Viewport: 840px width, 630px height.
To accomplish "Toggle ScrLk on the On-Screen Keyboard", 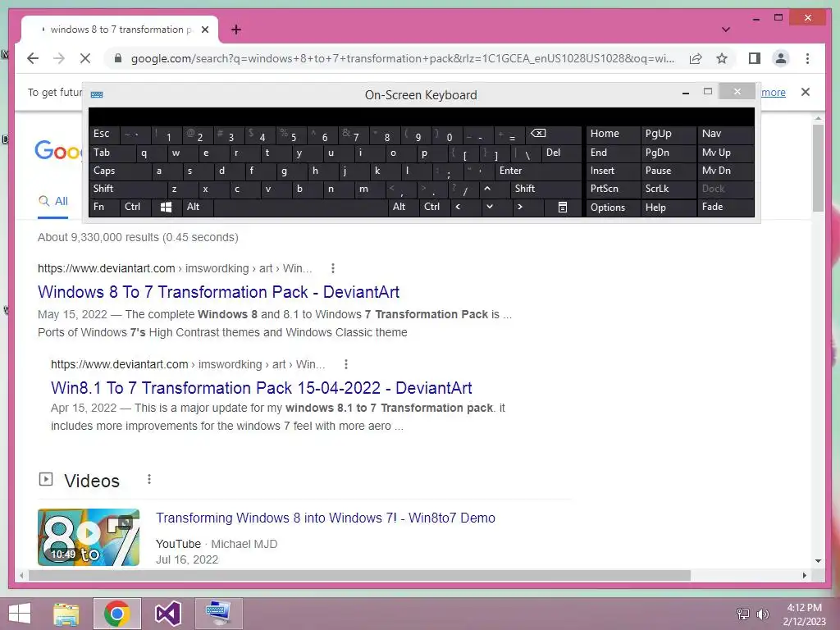I will coord(668,189).
